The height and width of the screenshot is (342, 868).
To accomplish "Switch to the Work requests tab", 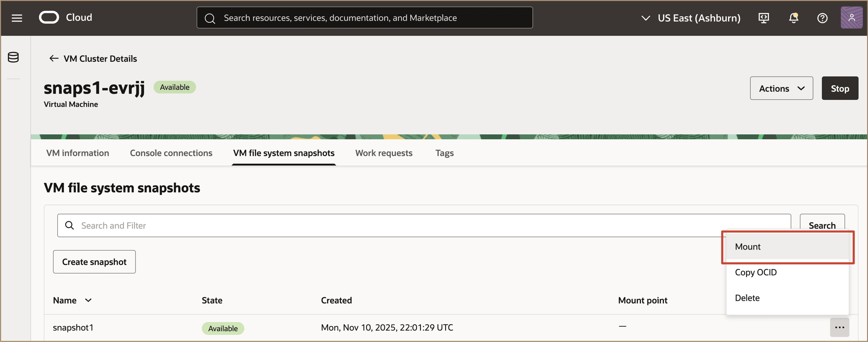I will coord(384,153).
